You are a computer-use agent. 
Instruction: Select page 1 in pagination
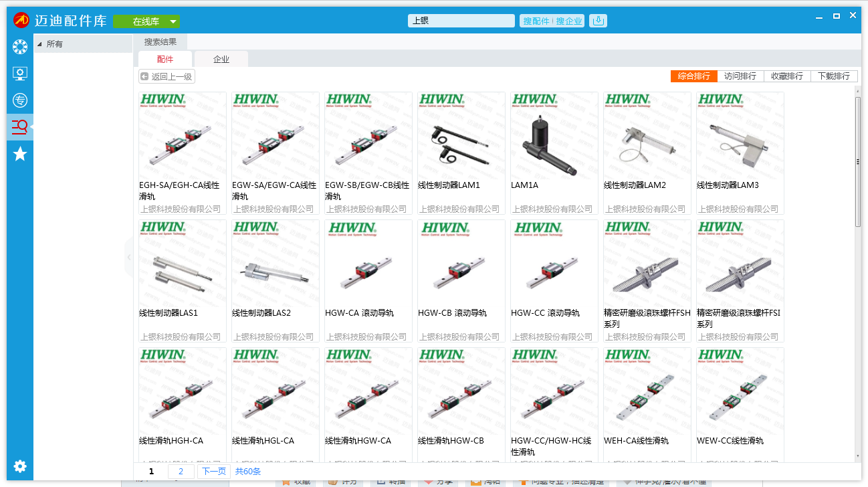click(x=152, y=472)
